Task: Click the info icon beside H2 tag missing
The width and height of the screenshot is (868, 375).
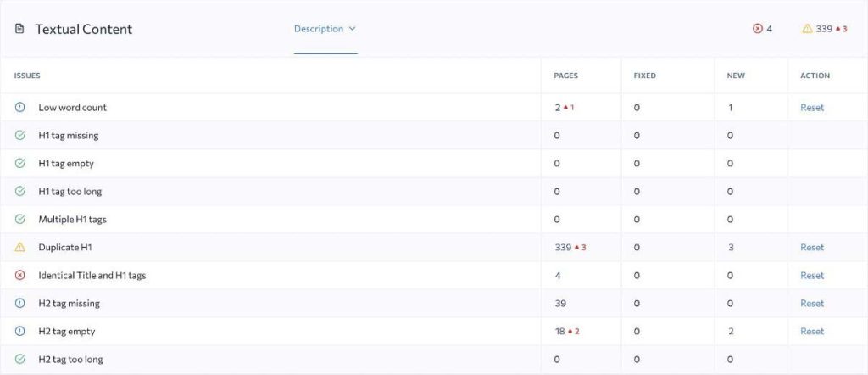Action: [20, 304]
